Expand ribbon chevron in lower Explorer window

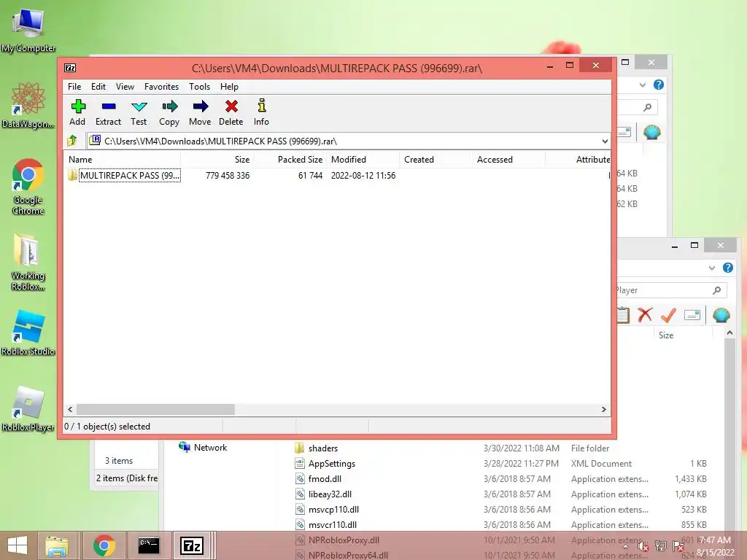click(x=712, y=268)
